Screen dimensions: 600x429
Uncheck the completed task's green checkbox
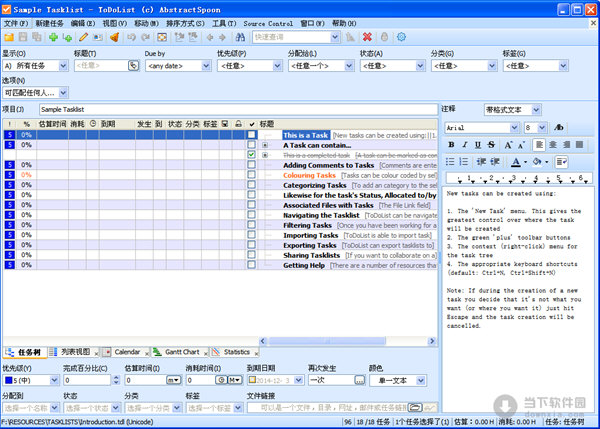point(251,155)
